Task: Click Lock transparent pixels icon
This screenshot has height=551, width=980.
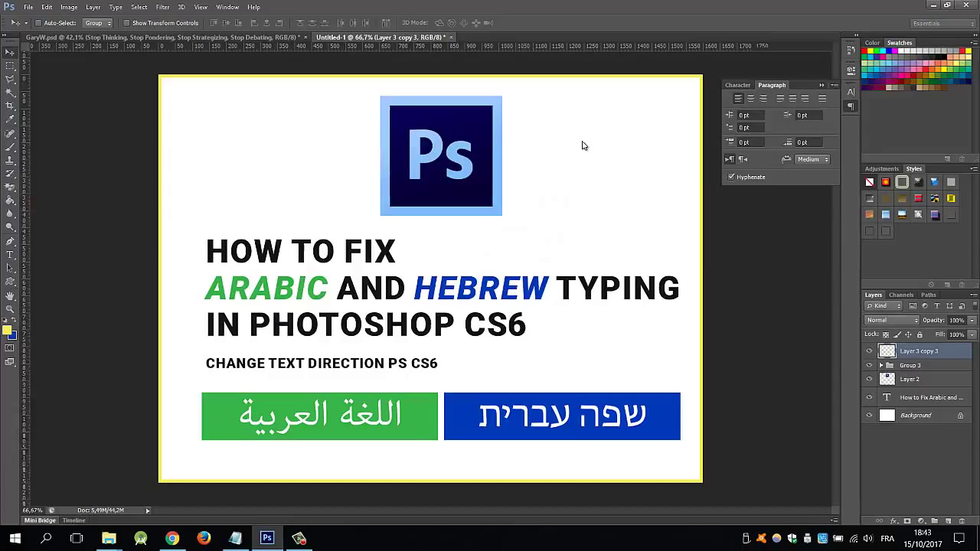Action: point(886,334)
